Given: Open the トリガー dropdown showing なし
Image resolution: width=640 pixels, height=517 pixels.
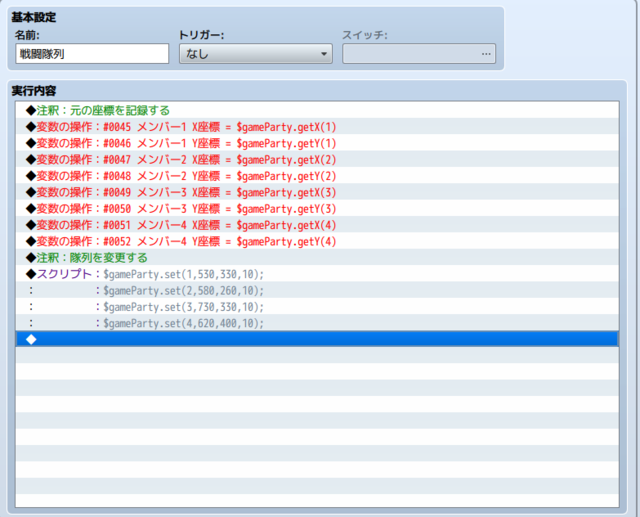Looking at the screenshot, I should click(256, 53).
